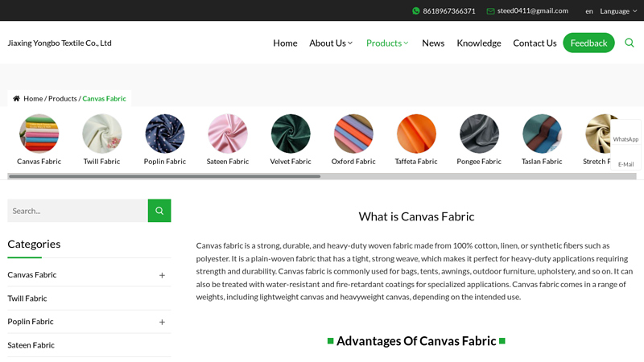Viewport: 644px width, 362px height.
Task: Click the 'What is Canvas Fabric' heading
Action: [x=416, y=216]
